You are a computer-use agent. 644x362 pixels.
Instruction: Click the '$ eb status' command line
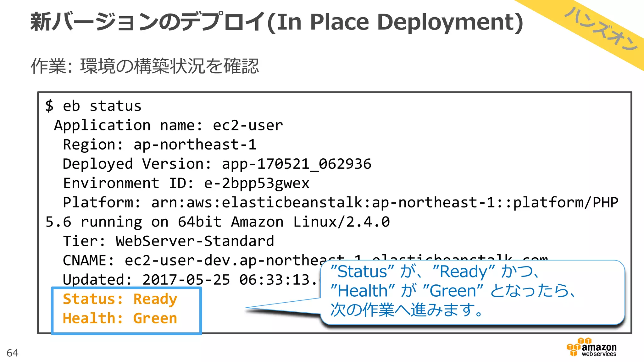(93, 106)
